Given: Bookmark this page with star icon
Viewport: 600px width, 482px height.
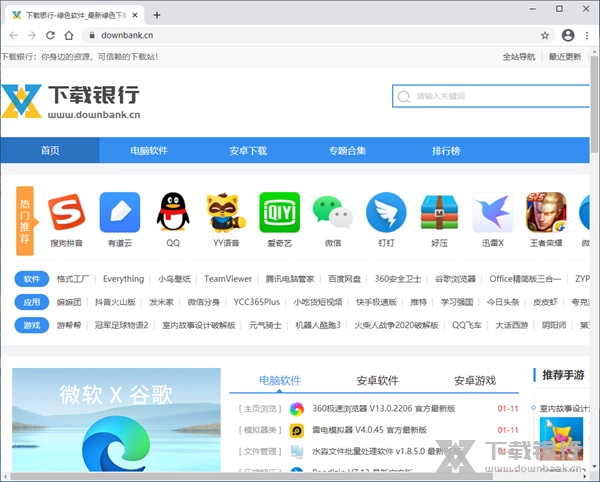Looking at the screenshot, I should pyautogui.click(x=545, y=35).
